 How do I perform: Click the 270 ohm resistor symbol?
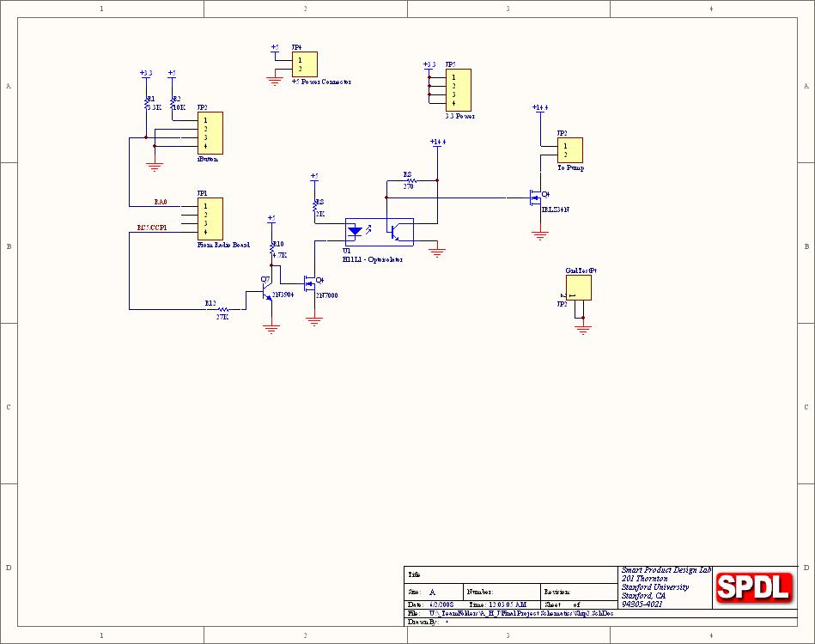pos(410,180)
